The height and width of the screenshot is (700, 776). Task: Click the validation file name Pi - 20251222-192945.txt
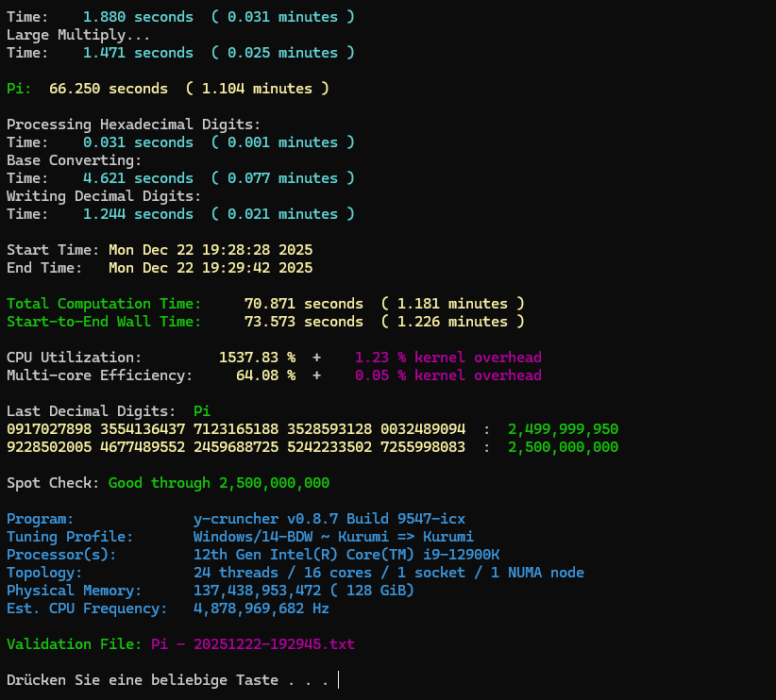tap(252, 644)
